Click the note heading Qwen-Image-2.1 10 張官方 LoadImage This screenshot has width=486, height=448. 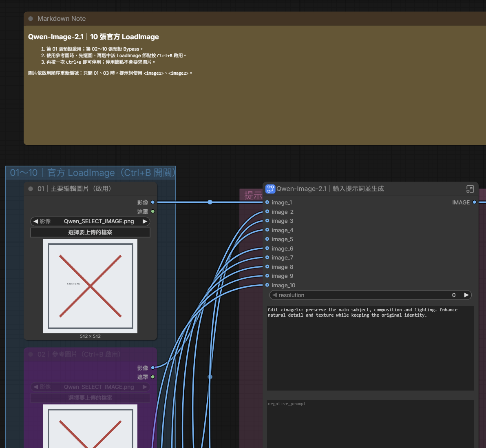coord(93,37)
